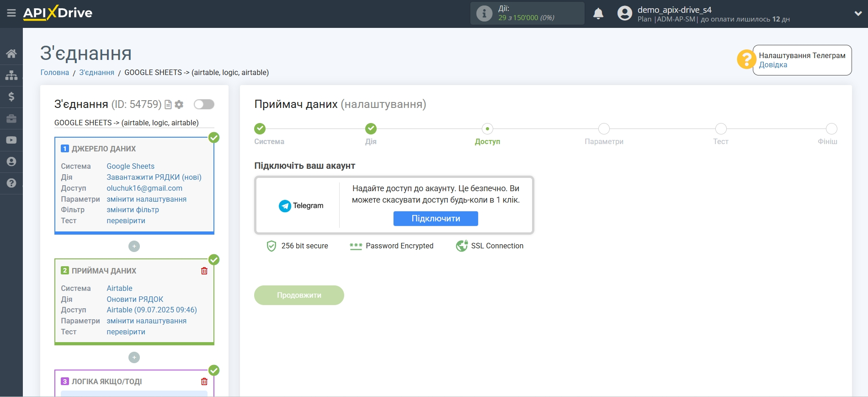This screenshot has height=397, width=868.
Task: Click the 256 bit secure shield icon
Action: 272,246
